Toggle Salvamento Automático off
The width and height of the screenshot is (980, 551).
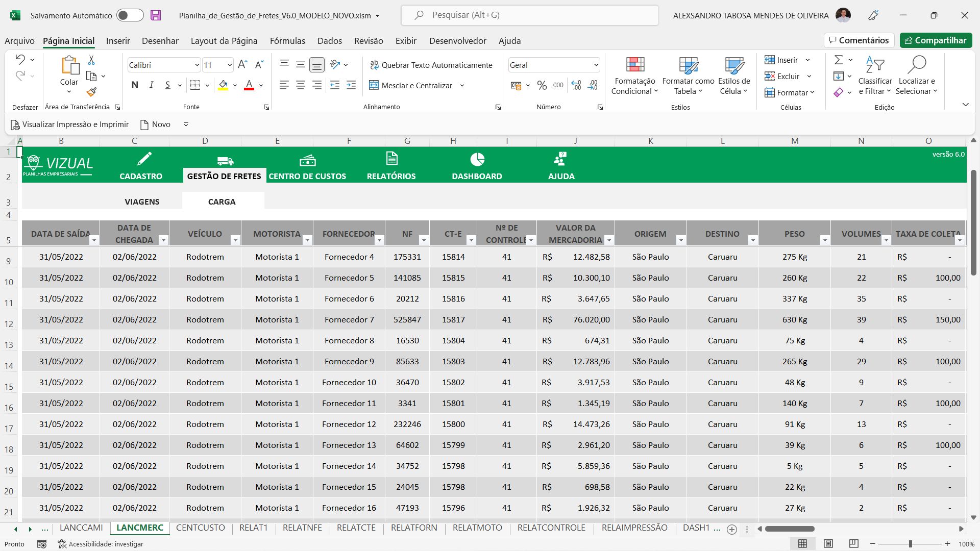(130, 15)
